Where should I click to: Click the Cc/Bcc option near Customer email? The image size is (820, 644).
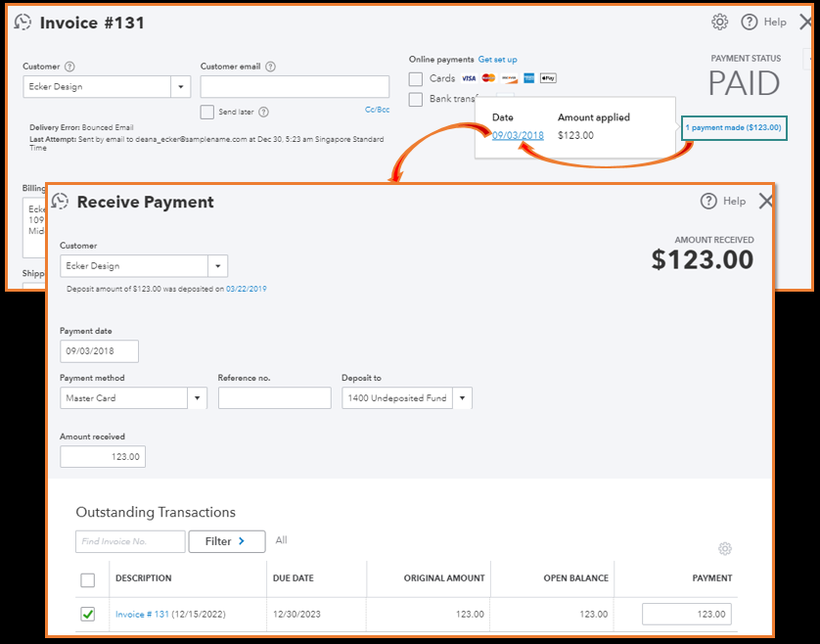coord(377,110)
